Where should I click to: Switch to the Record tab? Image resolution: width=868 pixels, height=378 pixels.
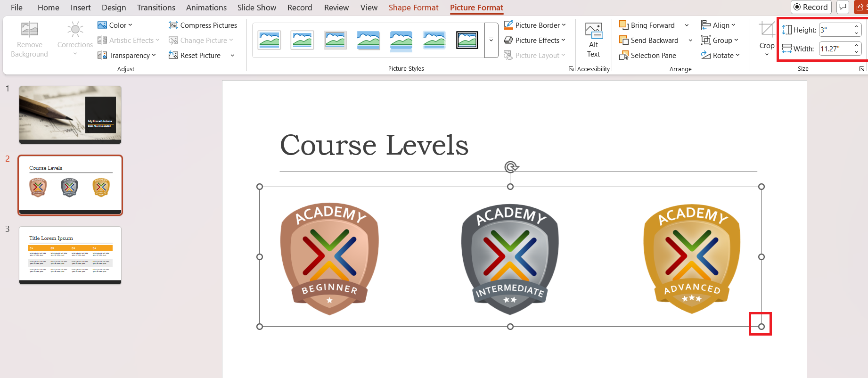[300, 8]
